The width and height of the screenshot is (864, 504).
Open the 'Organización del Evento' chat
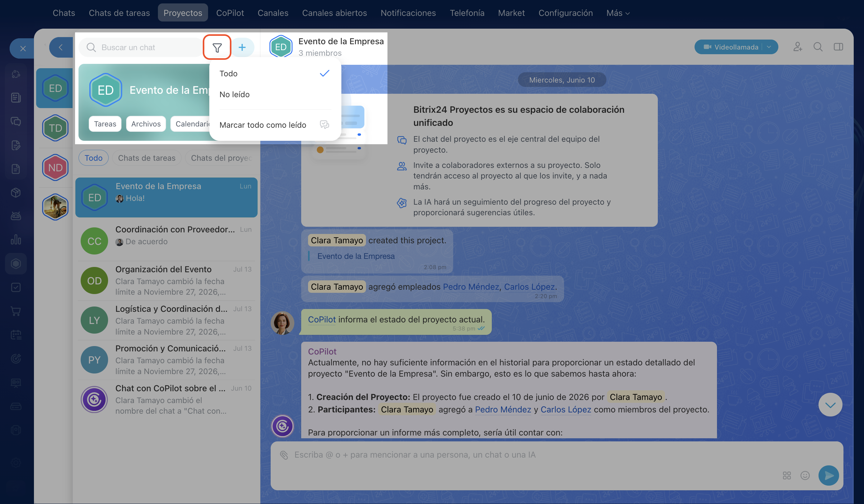(166, 280)
